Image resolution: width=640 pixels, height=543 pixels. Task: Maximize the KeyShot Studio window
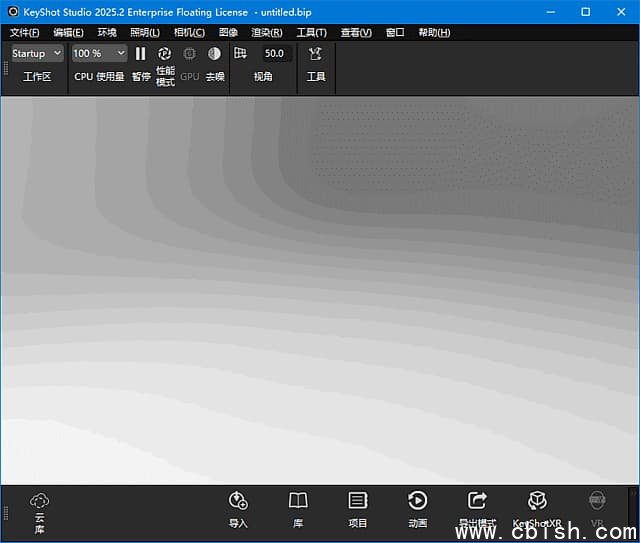586,12
